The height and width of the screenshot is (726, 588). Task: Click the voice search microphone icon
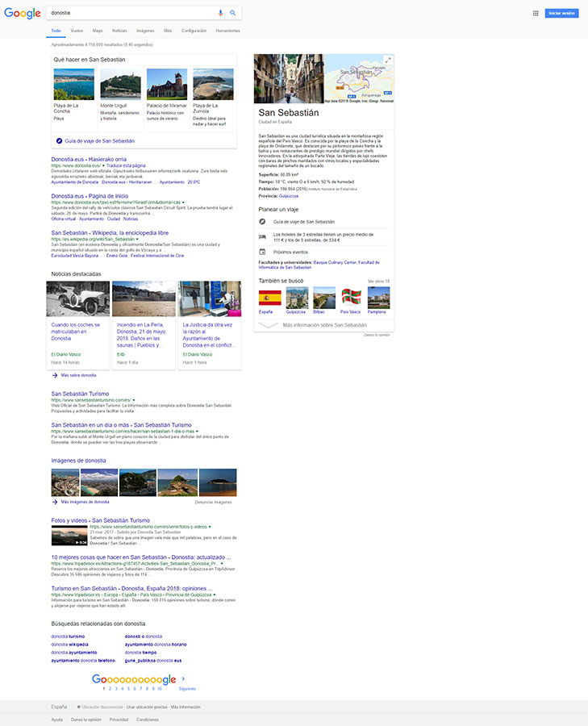(x=221, y=14)
